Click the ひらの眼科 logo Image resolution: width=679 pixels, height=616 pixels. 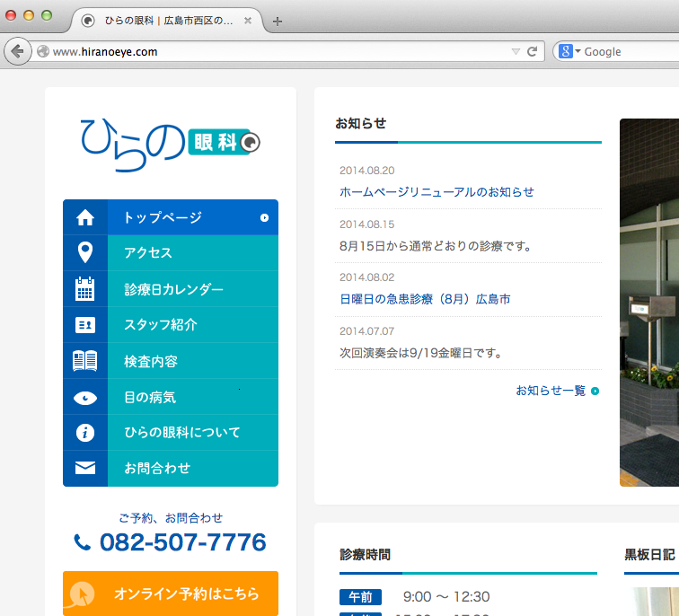[x=170, y=140]
